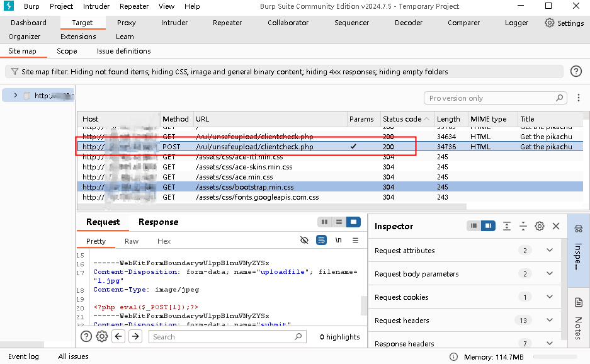Toggle message line wrapping icon
Screen dimensions: 590x364
[321, 240]
